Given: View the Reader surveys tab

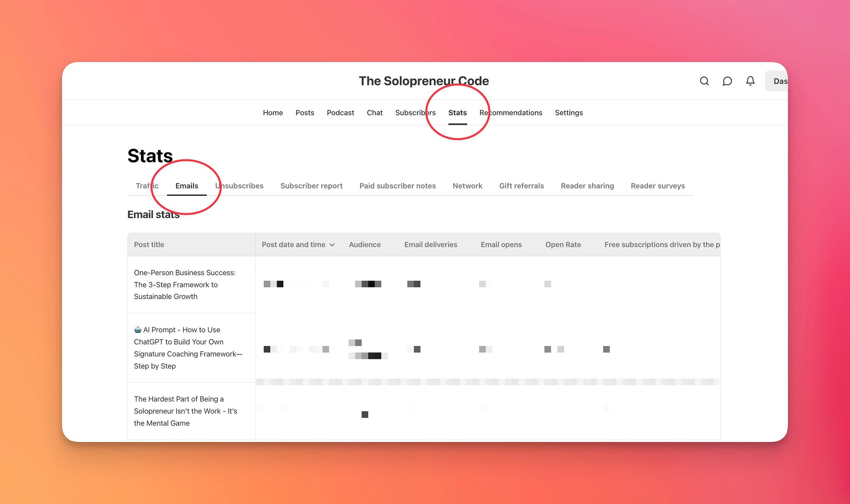Looking at the screenshot, I should click(x=658, y=186).
